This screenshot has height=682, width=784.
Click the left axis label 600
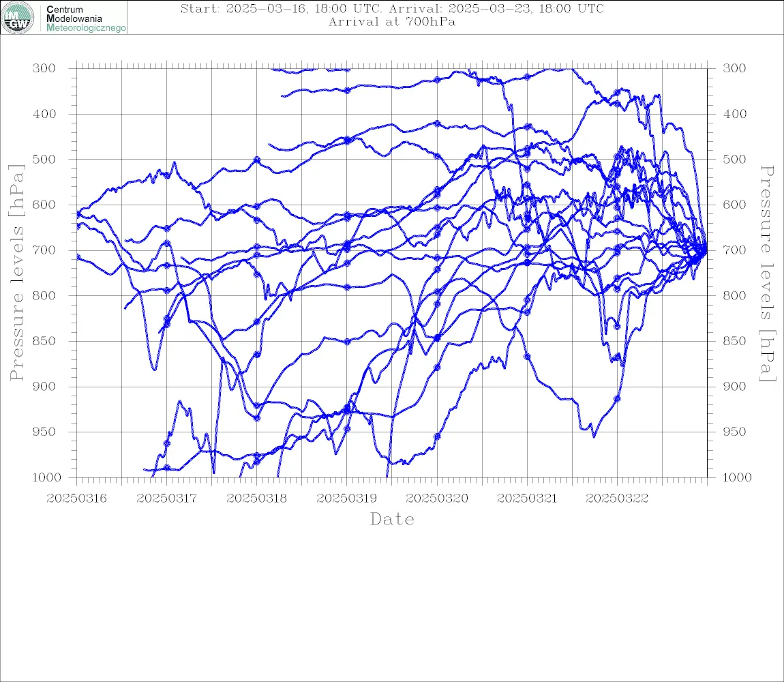point(44,205)
